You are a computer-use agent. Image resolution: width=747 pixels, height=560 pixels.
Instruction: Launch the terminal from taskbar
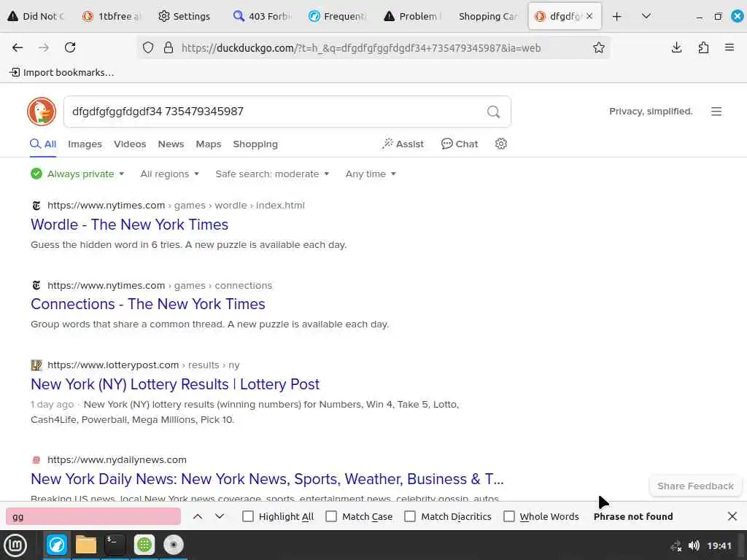115,545
